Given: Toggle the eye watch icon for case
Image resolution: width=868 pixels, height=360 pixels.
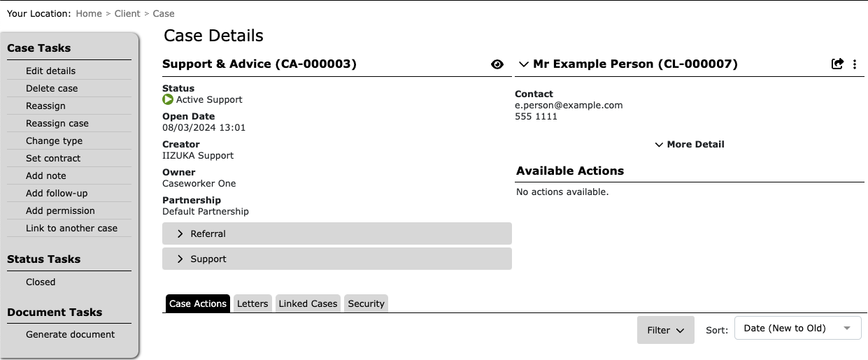Looking at the screenshot, I should 497,64.
